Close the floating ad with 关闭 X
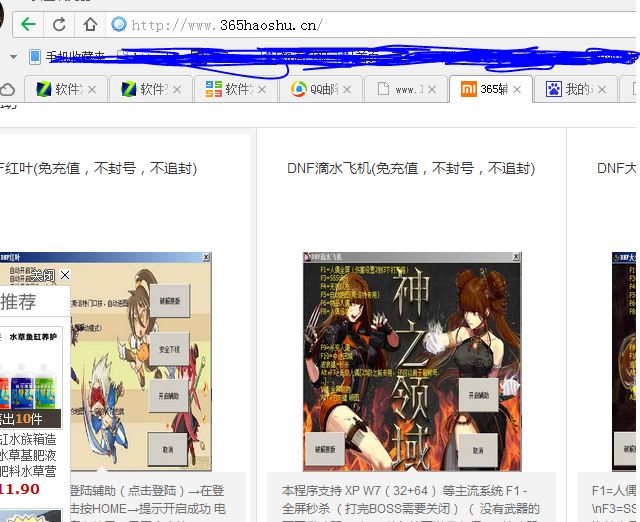Image resolution: width=640 pixels, height=522 pixels. tap(65, 274)
